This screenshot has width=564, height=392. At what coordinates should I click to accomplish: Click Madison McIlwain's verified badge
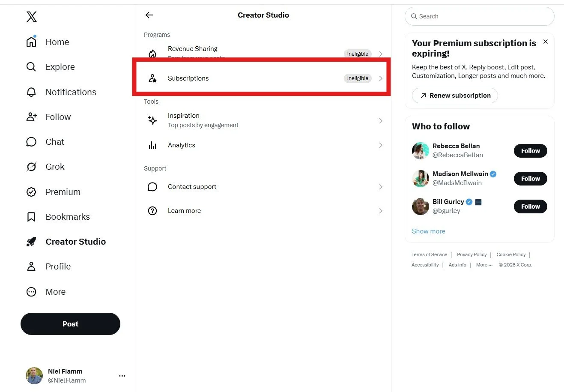[493, 174]
